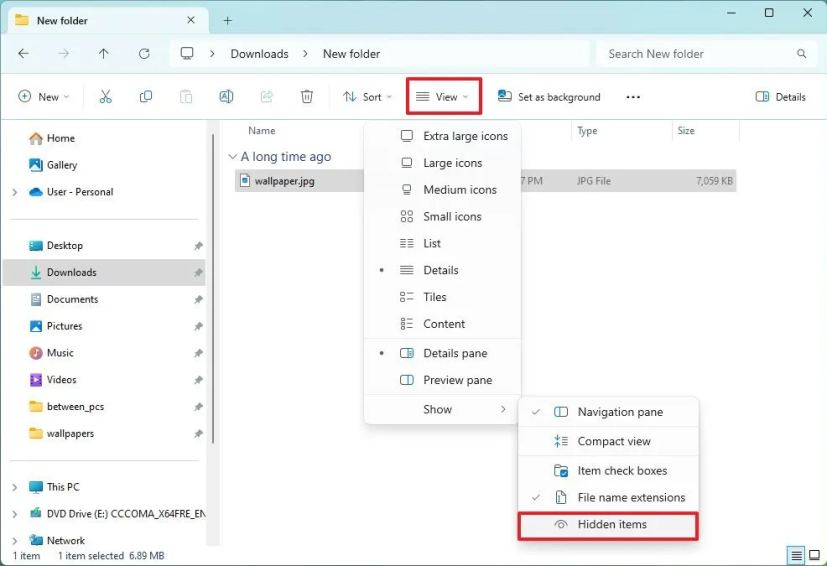Screen dimensions: 827x566
Task: Toggle File name extensions option
Action: (x=608, y=497)
